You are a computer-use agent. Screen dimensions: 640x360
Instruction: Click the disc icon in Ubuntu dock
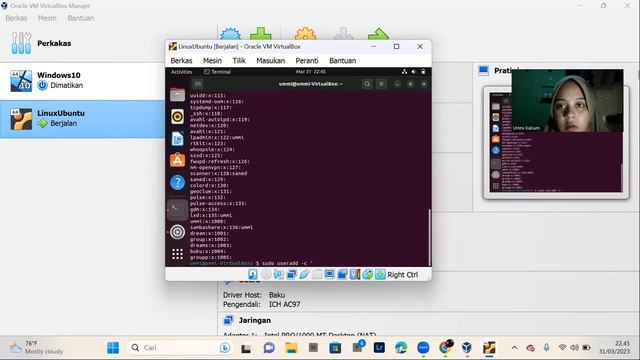(x=177, y=232)
